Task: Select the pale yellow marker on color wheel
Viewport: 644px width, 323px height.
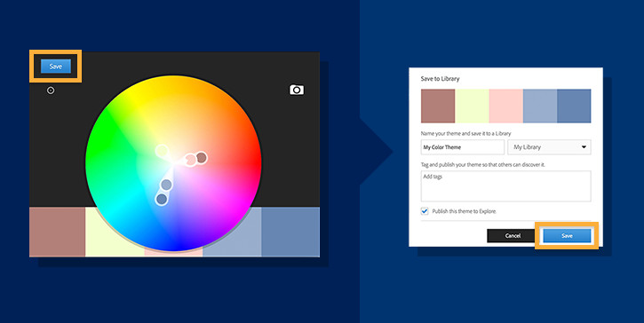Action: 162,151
